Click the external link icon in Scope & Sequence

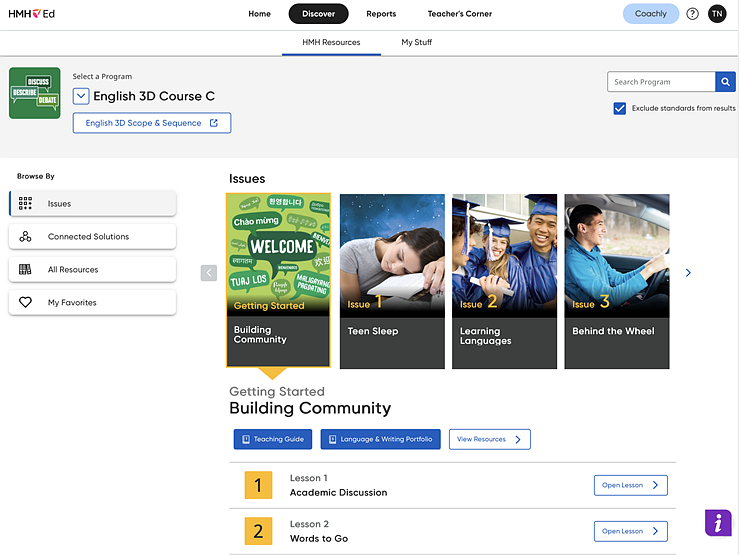214,123
